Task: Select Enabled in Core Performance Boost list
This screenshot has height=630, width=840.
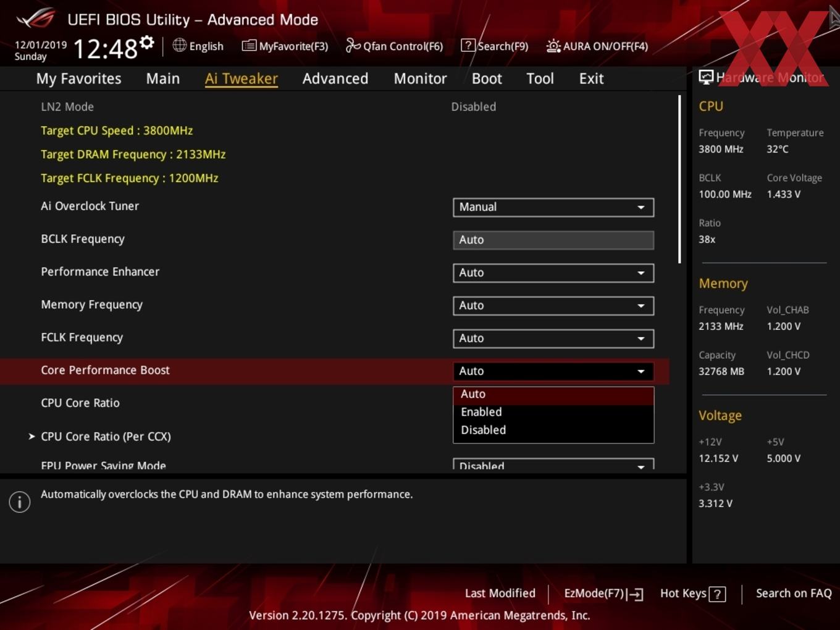Action: click(x=553, y=412)
